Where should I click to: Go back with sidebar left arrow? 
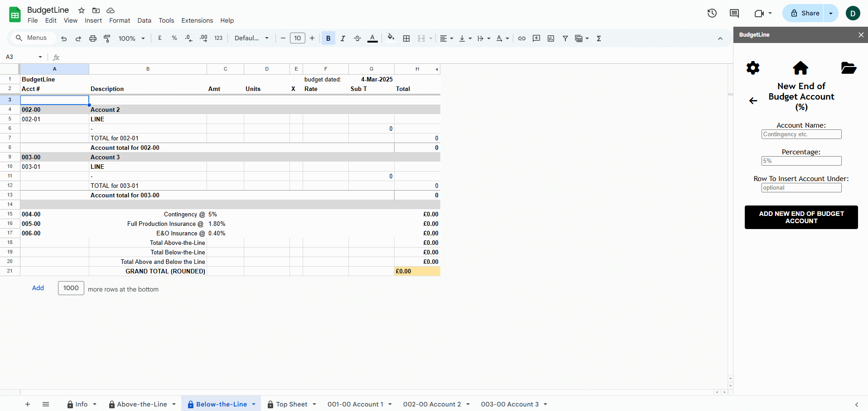click(x=753, y=100)
